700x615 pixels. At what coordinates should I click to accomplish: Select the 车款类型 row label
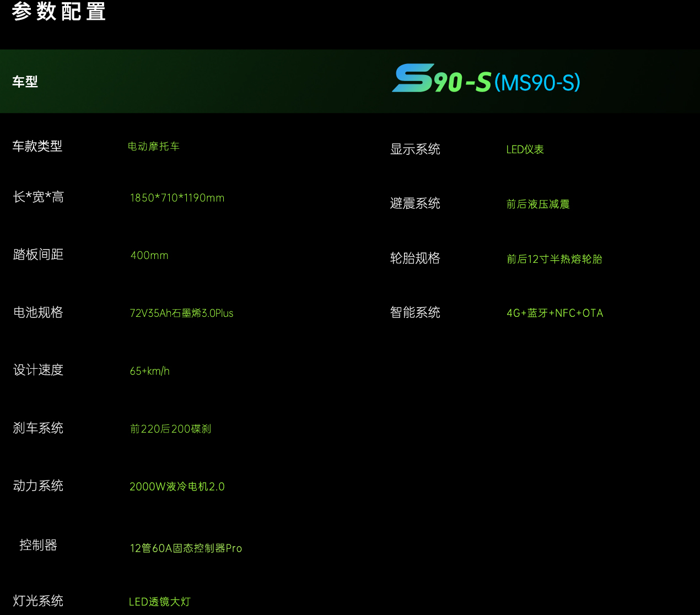coord(37,146)
